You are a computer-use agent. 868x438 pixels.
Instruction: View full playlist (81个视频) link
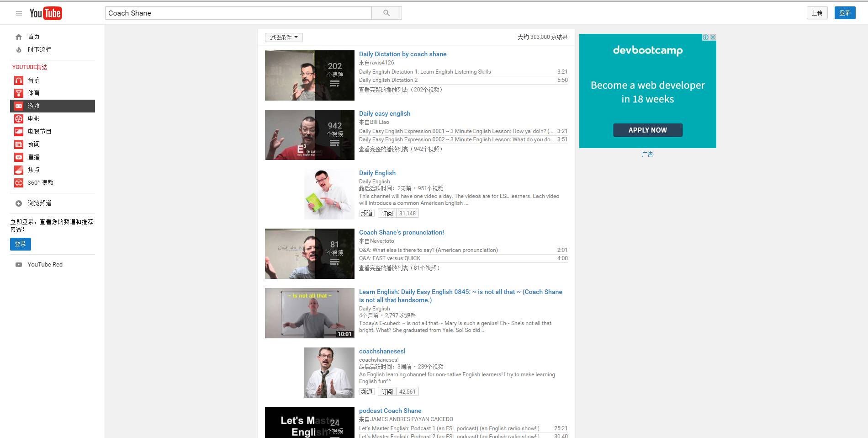tap(400, 268)
